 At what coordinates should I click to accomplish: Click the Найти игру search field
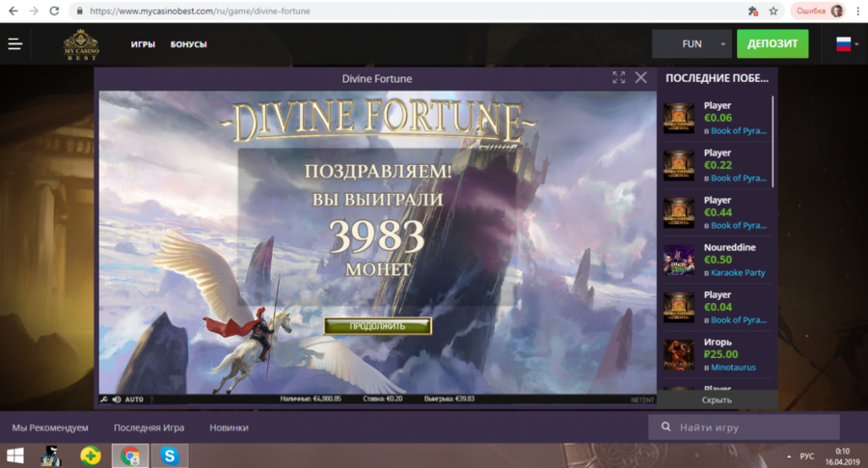744,427
